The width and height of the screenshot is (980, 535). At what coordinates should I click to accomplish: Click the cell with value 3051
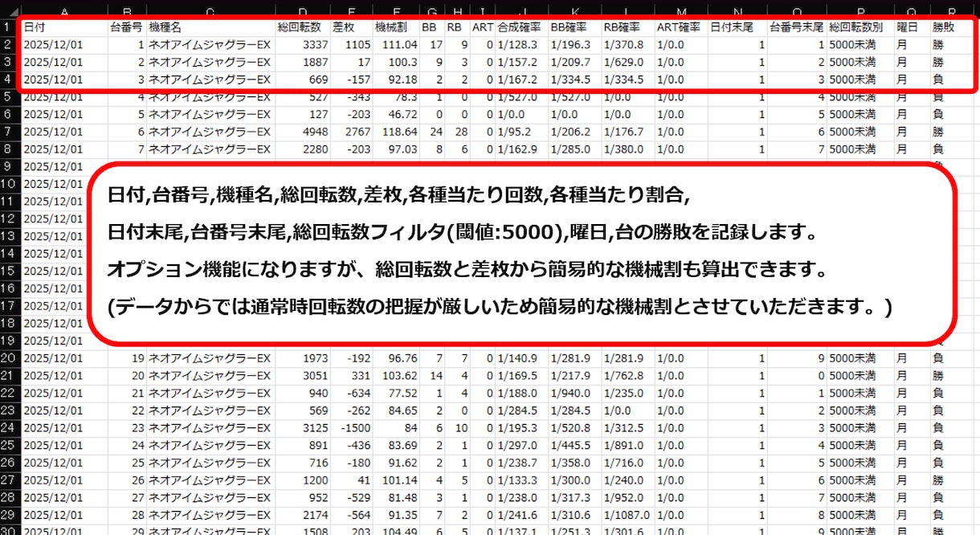[x=302, y=375]
